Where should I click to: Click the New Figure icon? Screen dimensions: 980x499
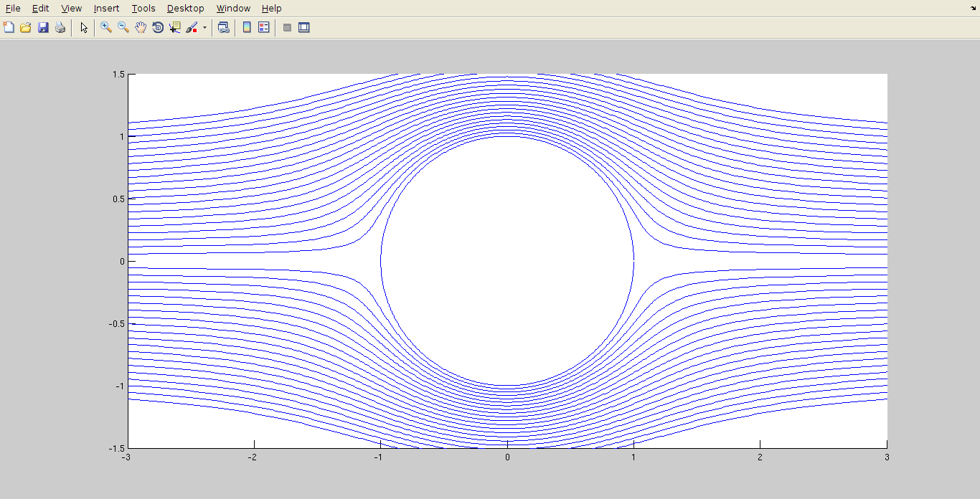click(x=9, y=28)
